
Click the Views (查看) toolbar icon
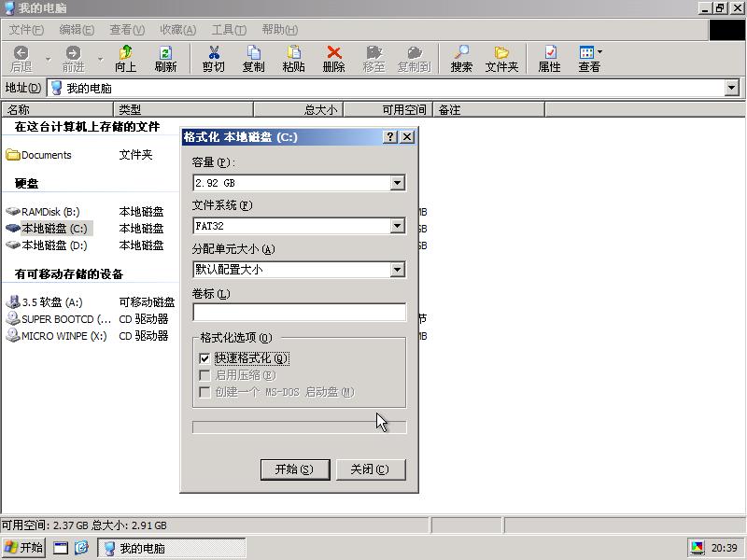click(586, 52)
